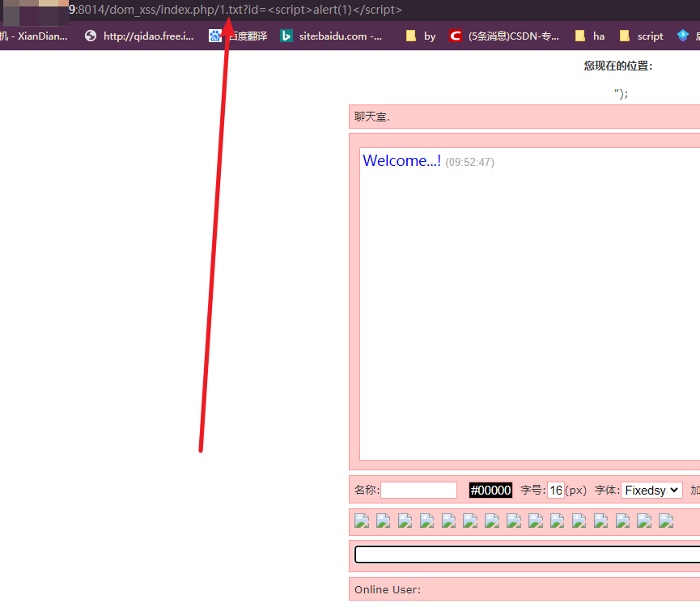Click the tenth emoticon image
The width and height of the screenshot is (700, 616).
[x=558, y=520]
